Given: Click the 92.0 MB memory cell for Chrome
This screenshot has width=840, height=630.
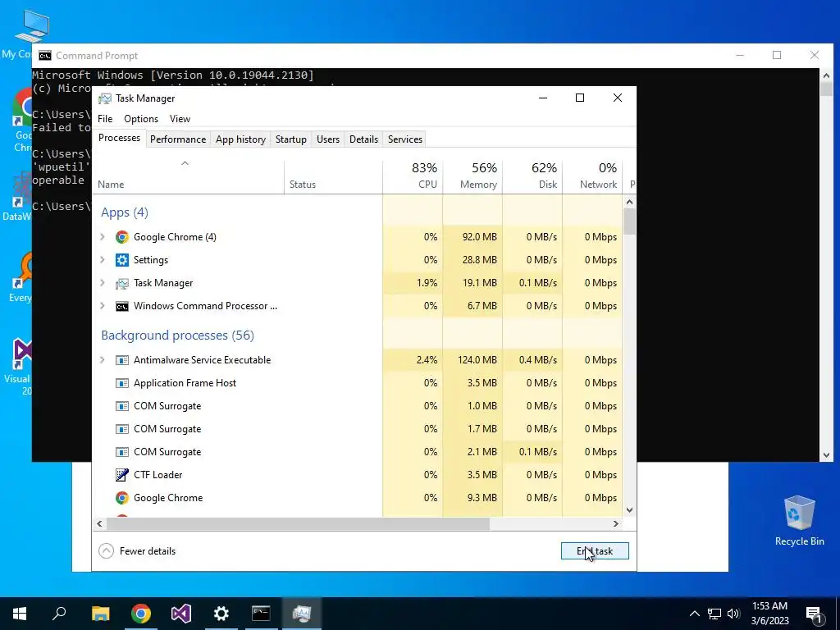Looking at the screenshot, I should pos(473,237).
